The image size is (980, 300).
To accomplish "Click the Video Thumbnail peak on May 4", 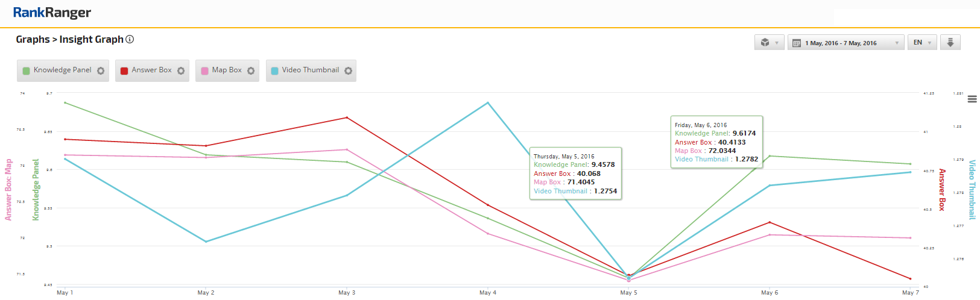I will pos(488,103).
